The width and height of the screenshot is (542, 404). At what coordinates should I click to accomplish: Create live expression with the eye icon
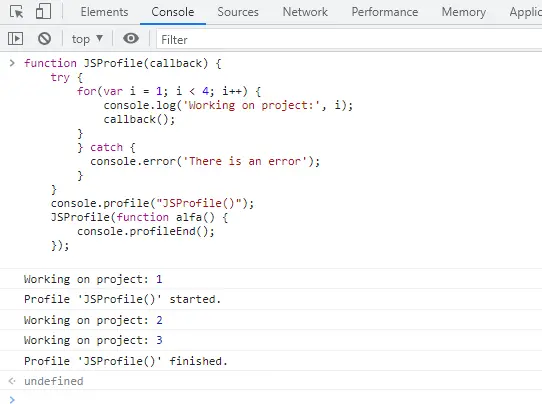coord(131,38)
